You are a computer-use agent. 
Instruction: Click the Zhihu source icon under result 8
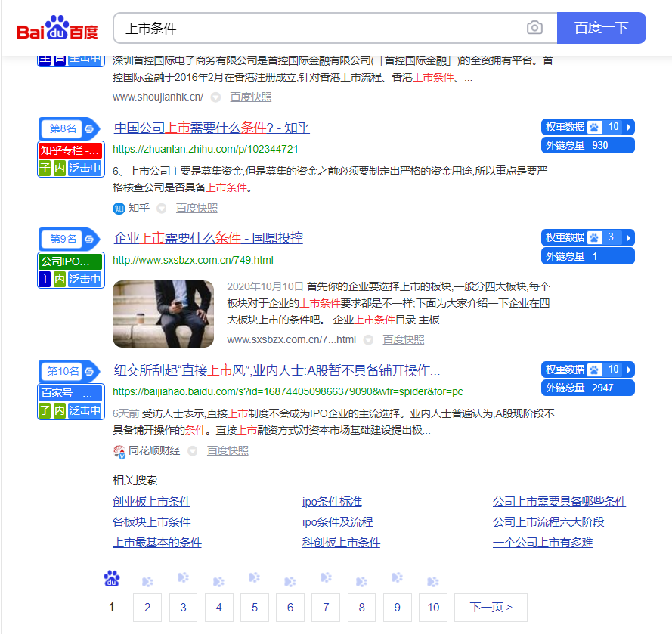pyautogui.click(x=119, y=209)
